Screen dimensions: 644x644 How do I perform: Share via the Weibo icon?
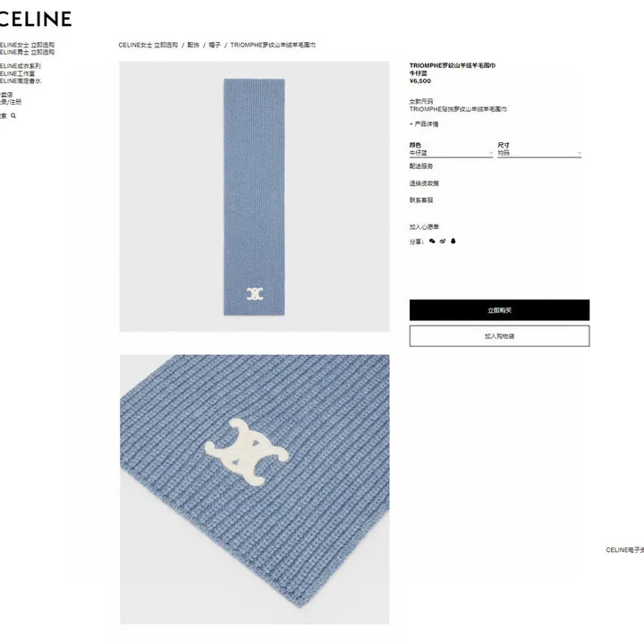coord(443,241)
